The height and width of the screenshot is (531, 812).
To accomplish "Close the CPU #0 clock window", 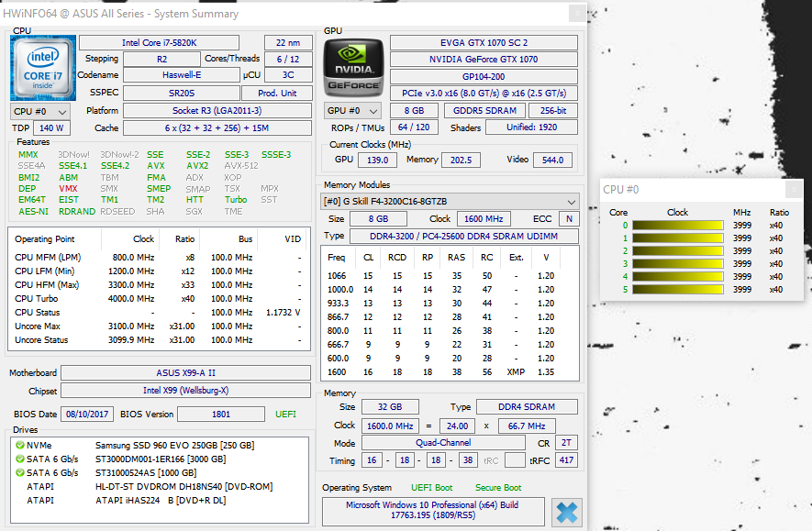I will point(794,190).
